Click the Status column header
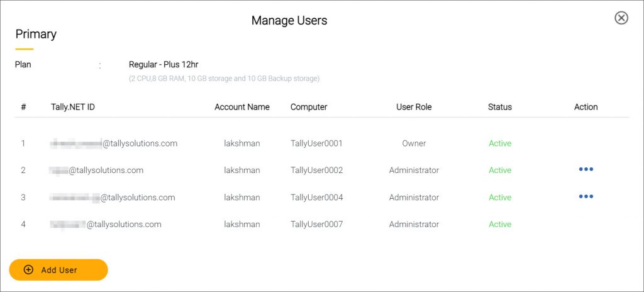Viewport: 644px width, 292px height. (500, 107)
